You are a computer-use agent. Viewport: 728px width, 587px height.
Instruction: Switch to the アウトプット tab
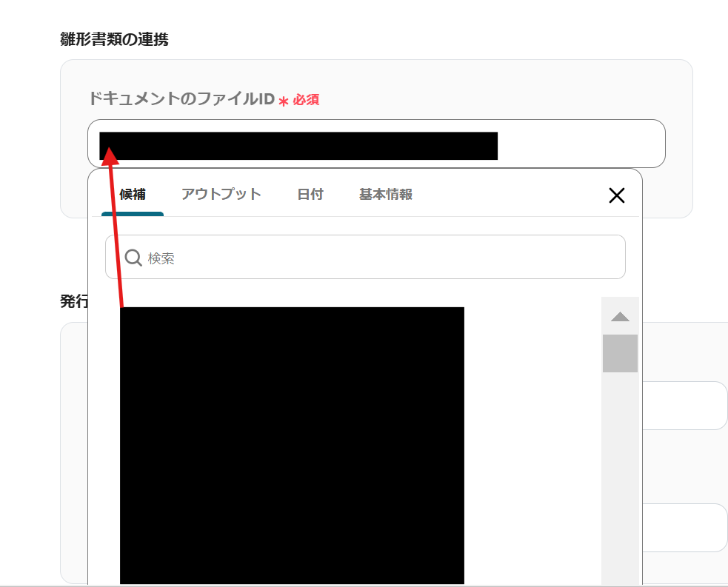coord(221,195)
